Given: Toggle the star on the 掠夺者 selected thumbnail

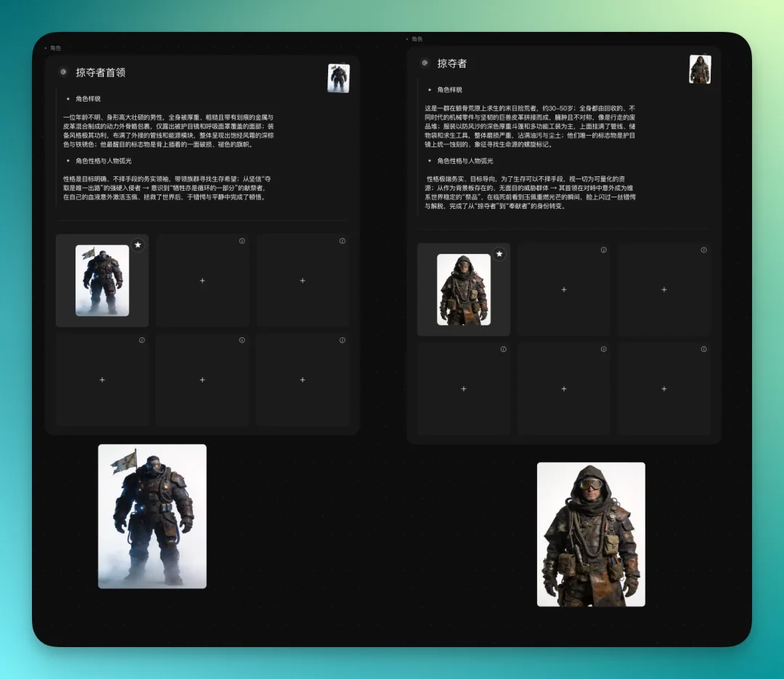Looking at the screenshot, I should click(x=499, y=254).
